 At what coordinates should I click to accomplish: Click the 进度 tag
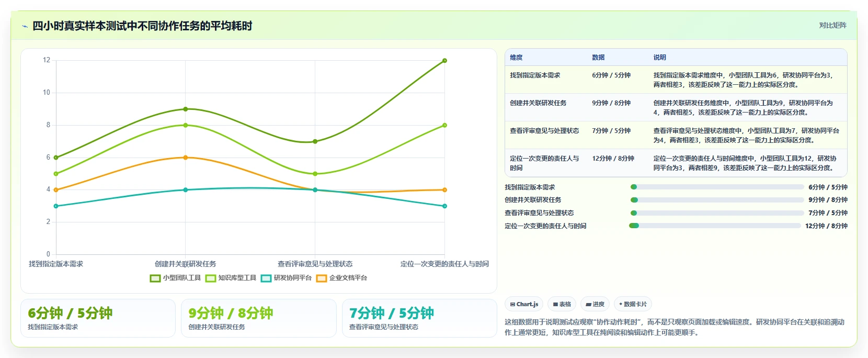tap(595, 304)
